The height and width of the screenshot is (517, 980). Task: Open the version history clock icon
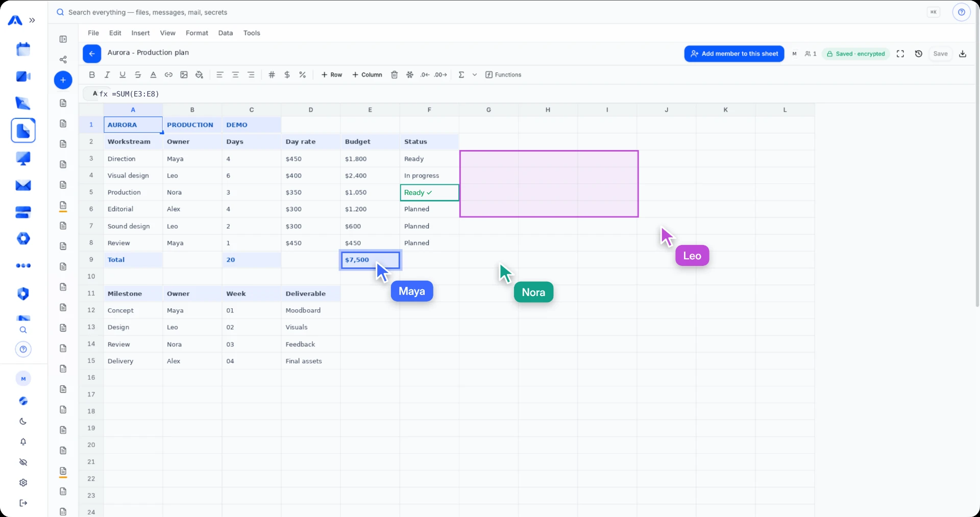point(919,54)
